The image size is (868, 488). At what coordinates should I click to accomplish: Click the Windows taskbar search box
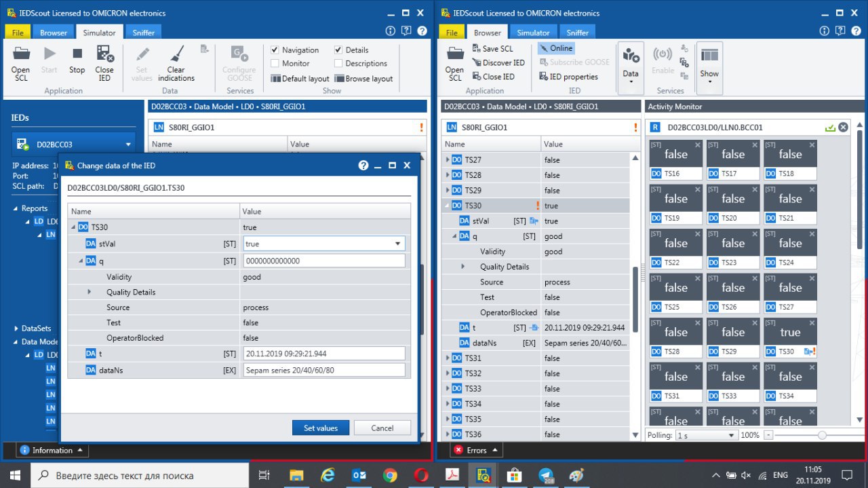[140, 475]
